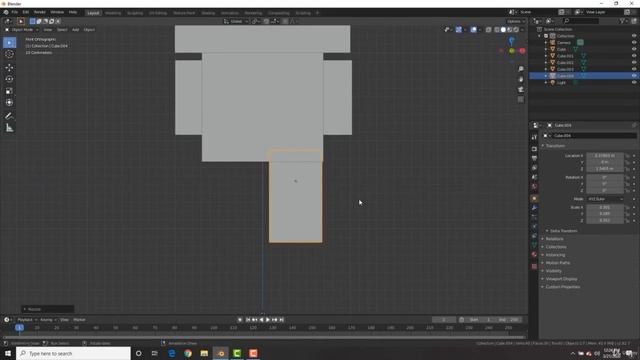Screen dimensions: 640x360
Task: Open the Object properties tab icon
Action: 534,198
